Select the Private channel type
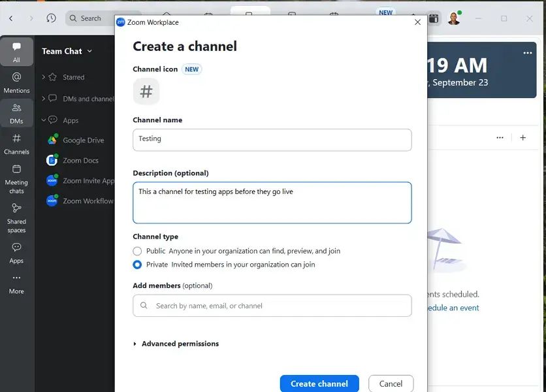546x392 pixels. click(137, 265)
